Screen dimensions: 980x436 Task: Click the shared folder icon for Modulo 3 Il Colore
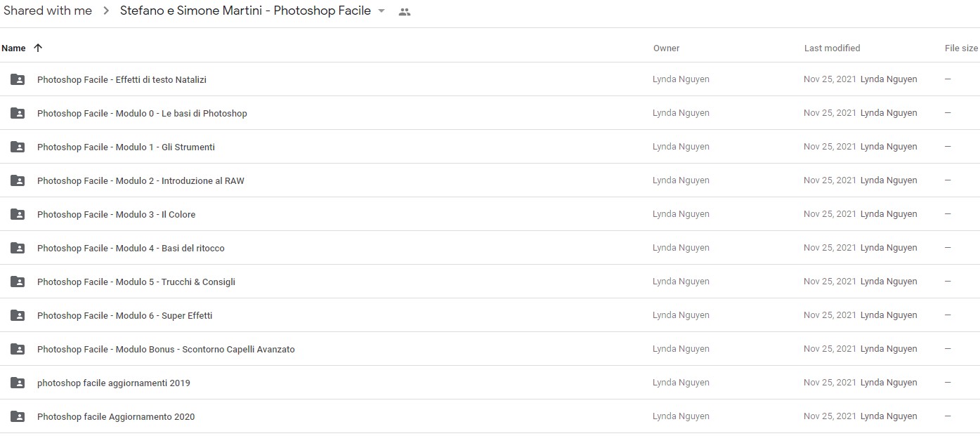pyautogui.click(x=18, y=214)
